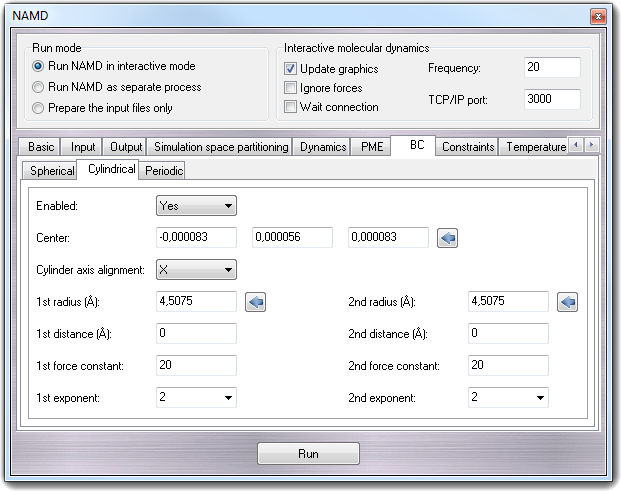Click the blue arrow beside 1st radius
621x491 pixels.
tap(255, 302)
